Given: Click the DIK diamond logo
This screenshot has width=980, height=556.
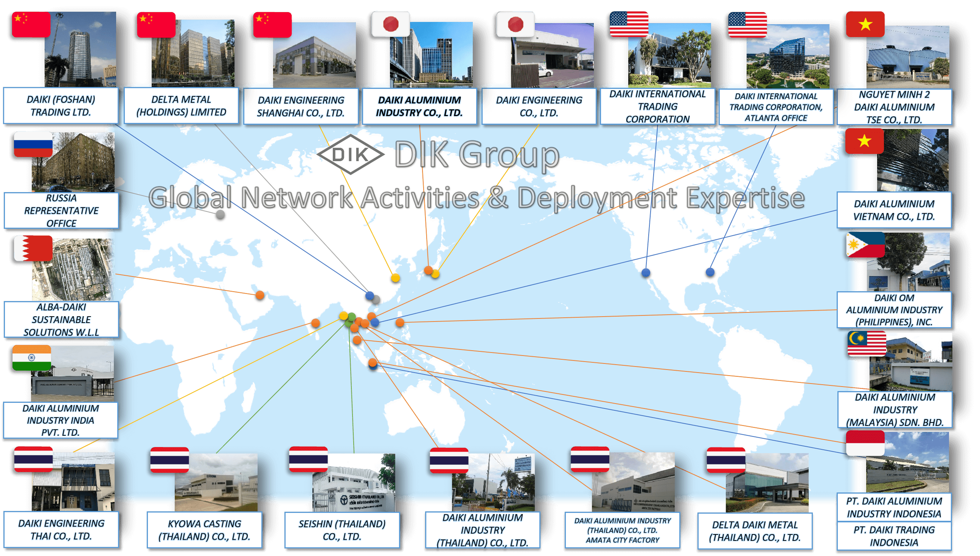Looking at the screenshot, I should pyautogui.click(x=351, y=154).
